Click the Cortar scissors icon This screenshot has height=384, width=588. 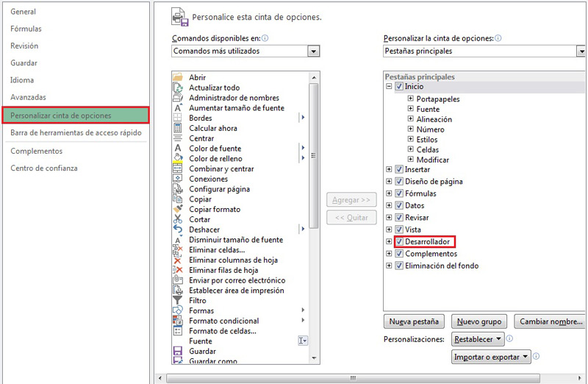click(178, 219)
